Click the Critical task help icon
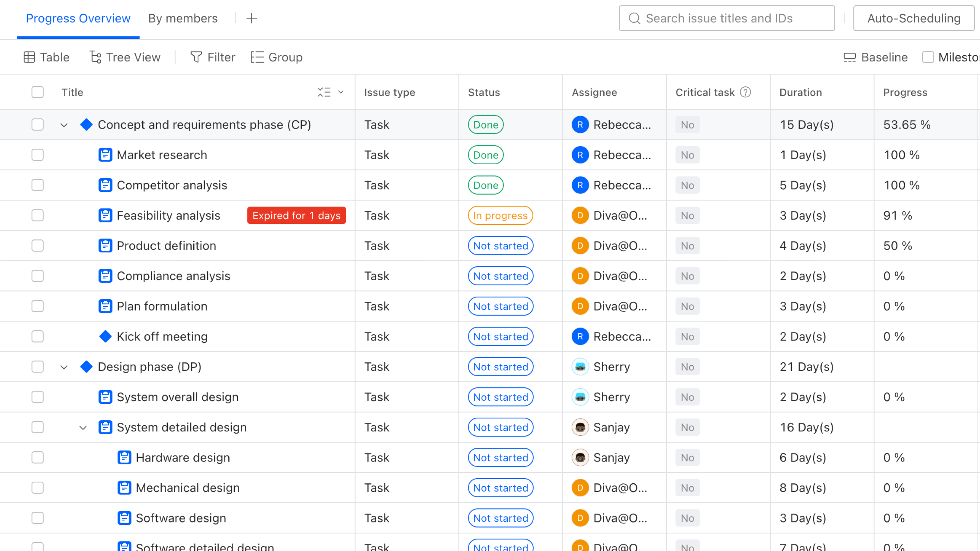The width and height of the screenshot is (980, 551). tap(746, 92)
